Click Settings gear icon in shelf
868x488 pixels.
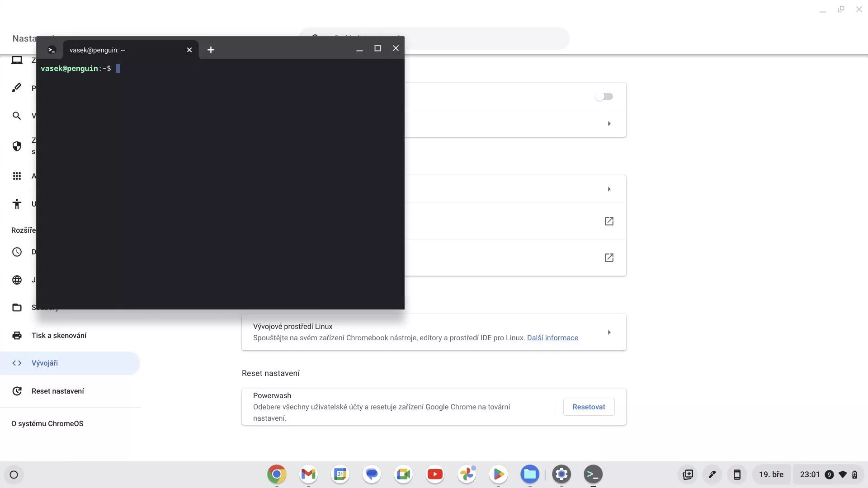point(561,474)
